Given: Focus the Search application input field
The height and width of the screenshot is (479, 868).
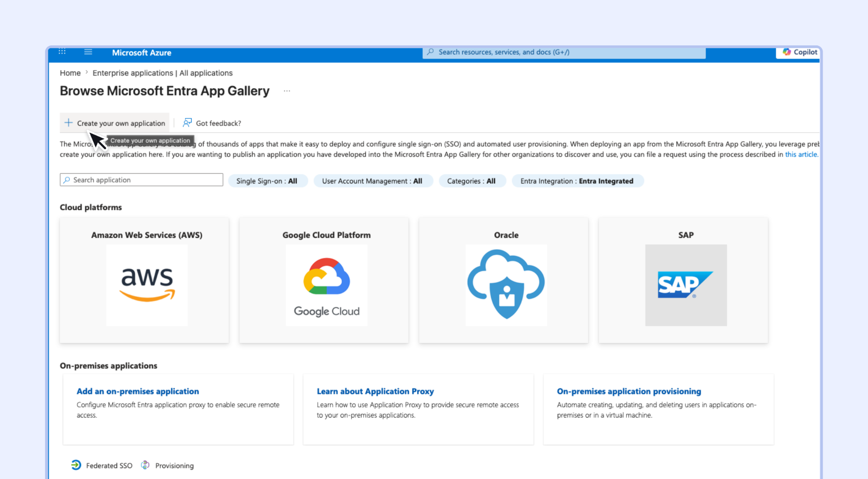Looking at the screenshot, I should pyautogui.click(x=142, y=180).
